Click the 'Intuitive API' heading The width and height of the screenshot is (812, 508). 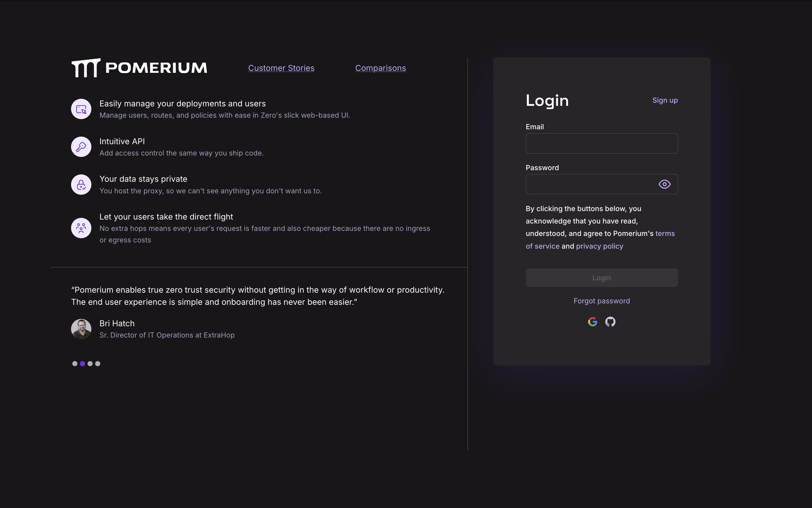pyautogui.click(x=122, y=141)
